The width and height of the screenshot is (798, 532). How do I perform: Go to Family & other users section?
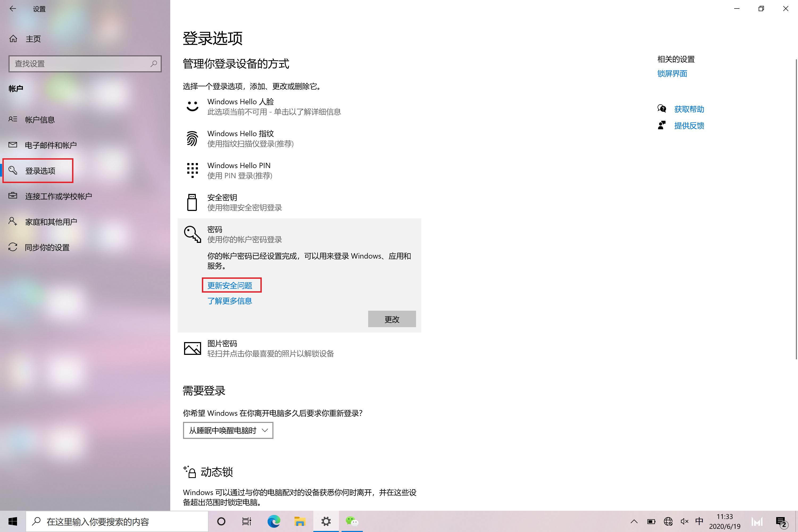point(51,222)
